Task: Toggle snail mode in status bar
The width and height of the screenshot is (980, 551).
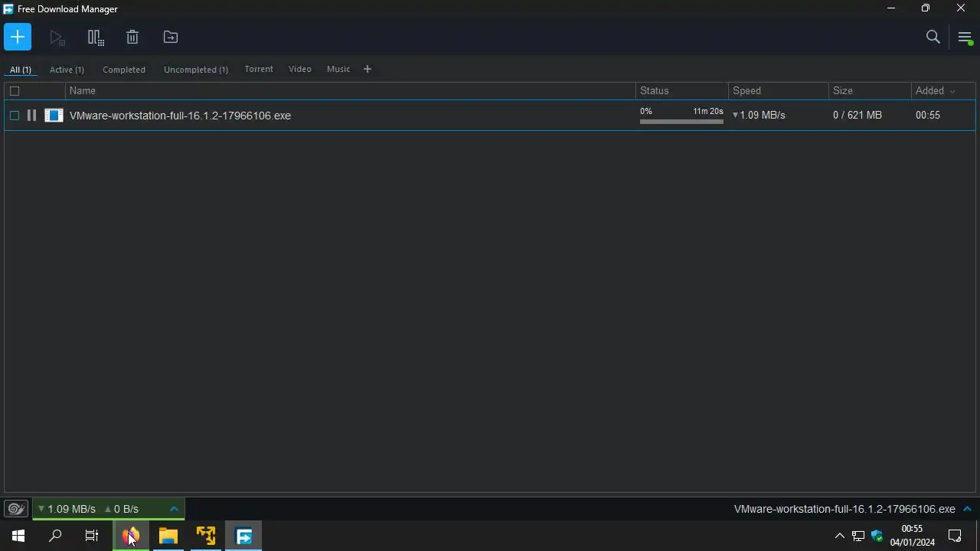Action: coord(16,509)
